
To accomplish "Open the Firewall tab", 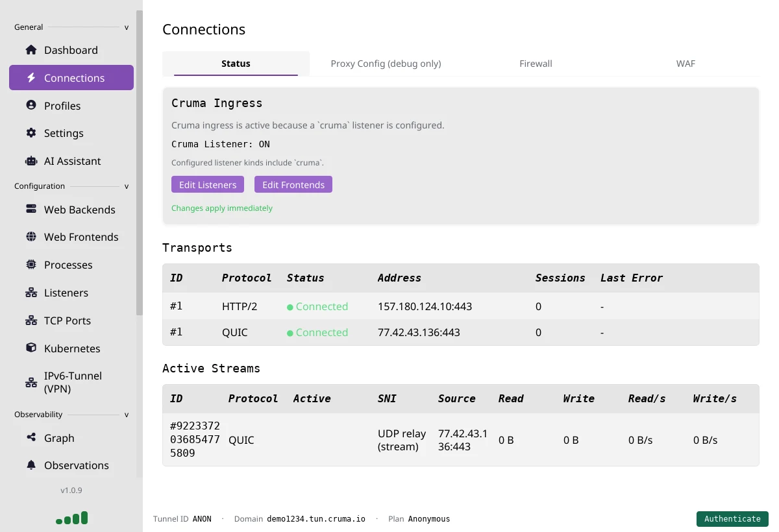I will [x=536, y=64].
